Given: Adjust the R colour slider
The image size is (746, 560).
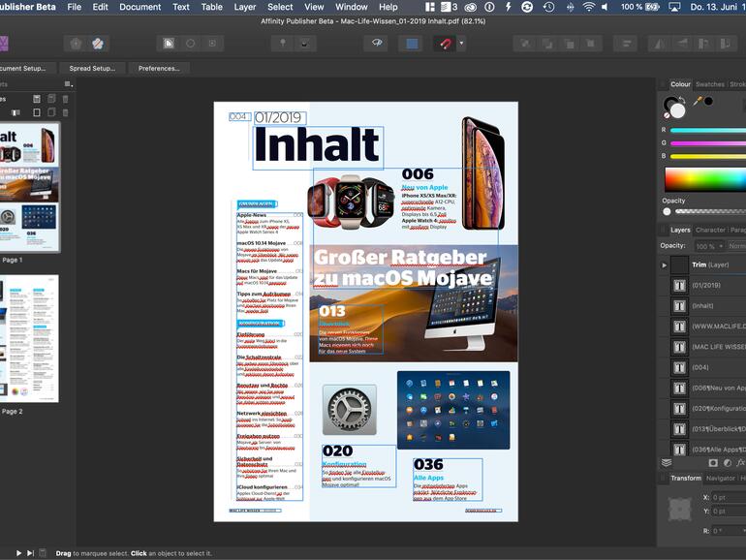Looking at the screenshot, I should pyautogui.click(x=708, y=130).
